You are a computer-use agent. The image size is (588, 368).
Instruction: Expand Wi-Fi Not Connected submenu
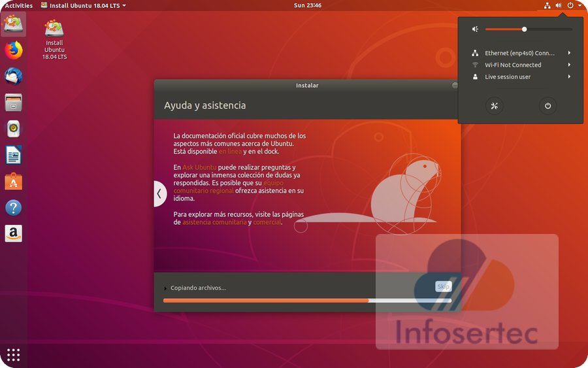click(520, 65)
